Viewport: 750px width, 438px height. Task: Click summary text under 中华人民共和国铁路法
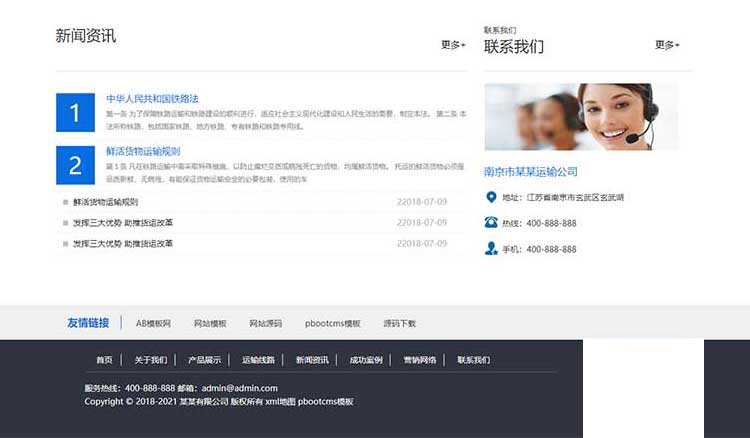(286, 120)
